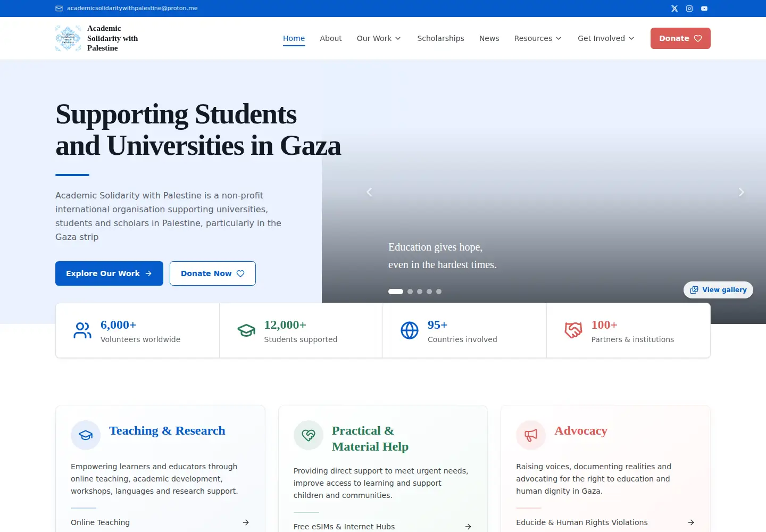766x532 pixels.
Task: Open the About page
Action: 331,38
